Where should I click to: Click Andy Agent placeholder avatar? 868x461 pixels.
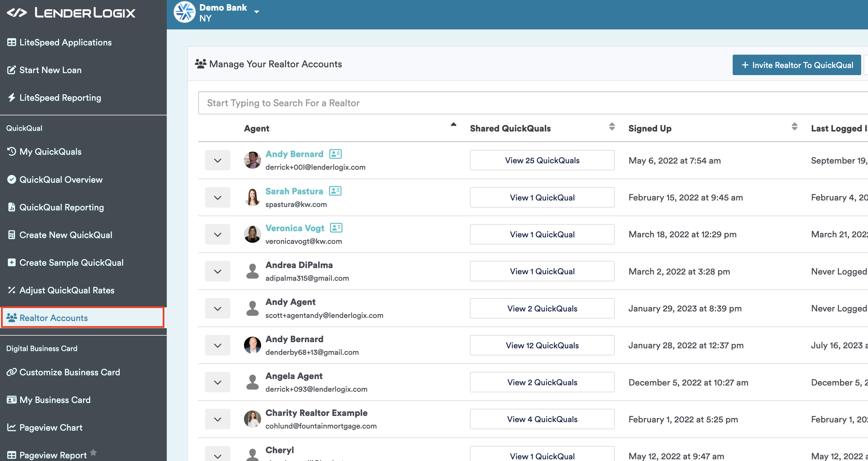(x=253, y=308)
